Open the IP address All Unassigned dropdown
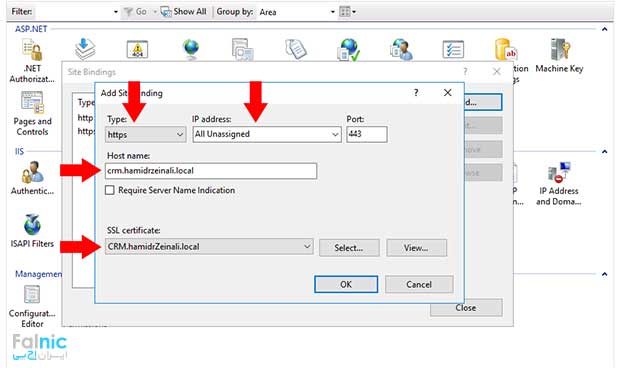Viewport: 618px width, 368px height. click(x=267, y=134)
